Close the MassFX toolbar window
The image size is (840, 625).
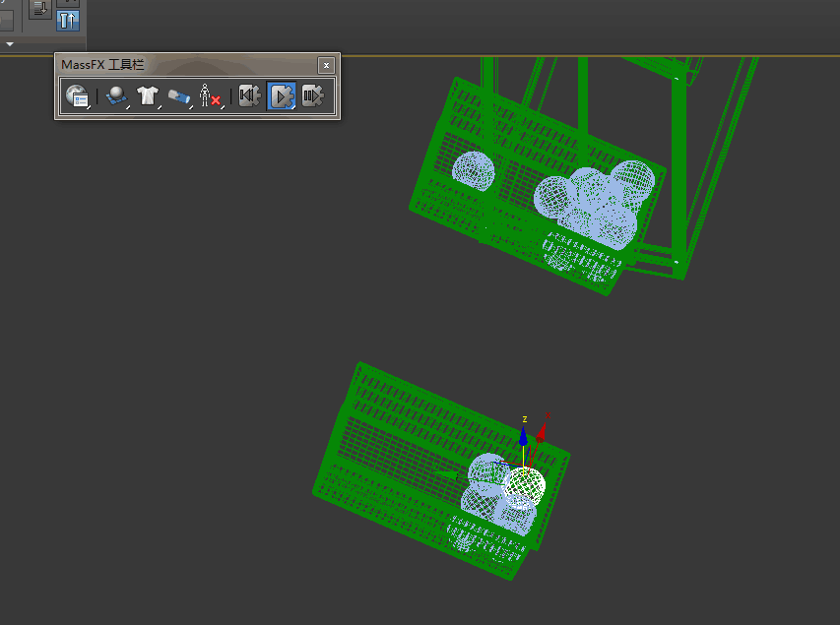[x=326, y=65]
